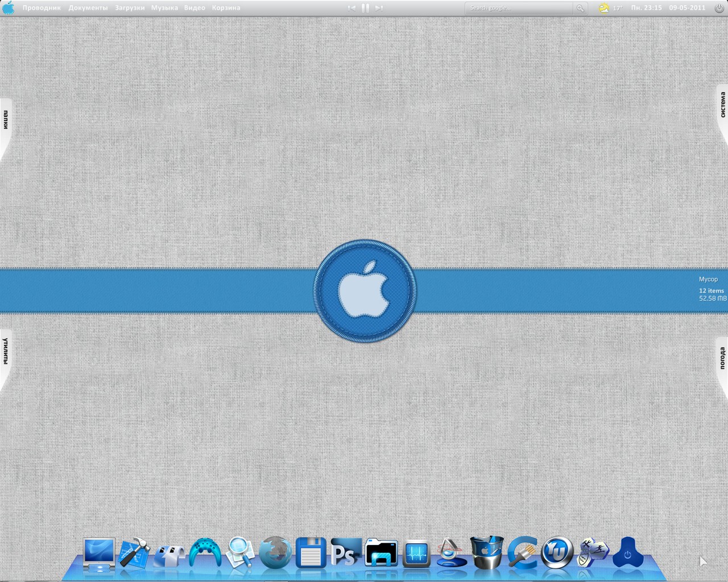The width and height of the screenshot is (728, 582).
Task: Open the Корзина shortcut
Action: coord(226,8)
